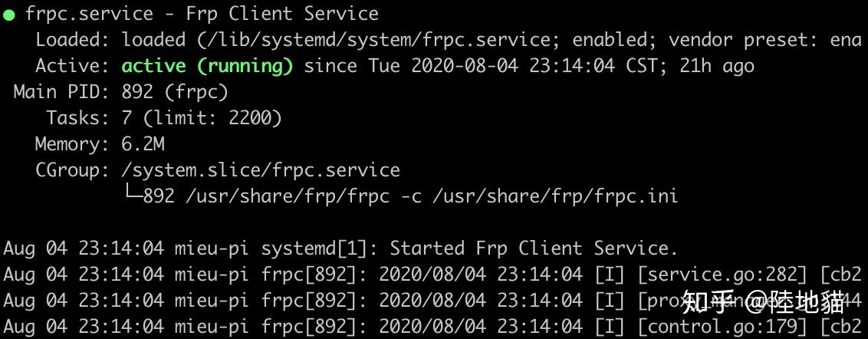Click the [service.go:282] log reference
This screenshot has width=868, height=339.
723,275
